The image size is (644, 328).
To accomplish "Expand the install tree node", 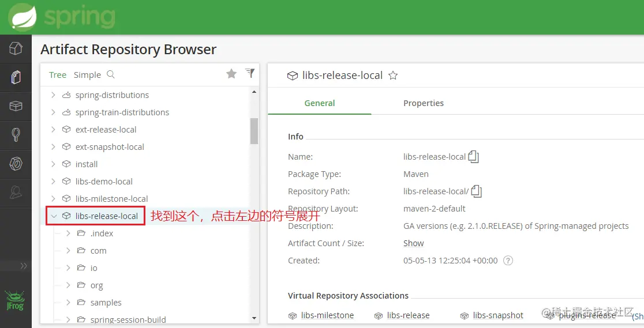I will tap(53, 164).
